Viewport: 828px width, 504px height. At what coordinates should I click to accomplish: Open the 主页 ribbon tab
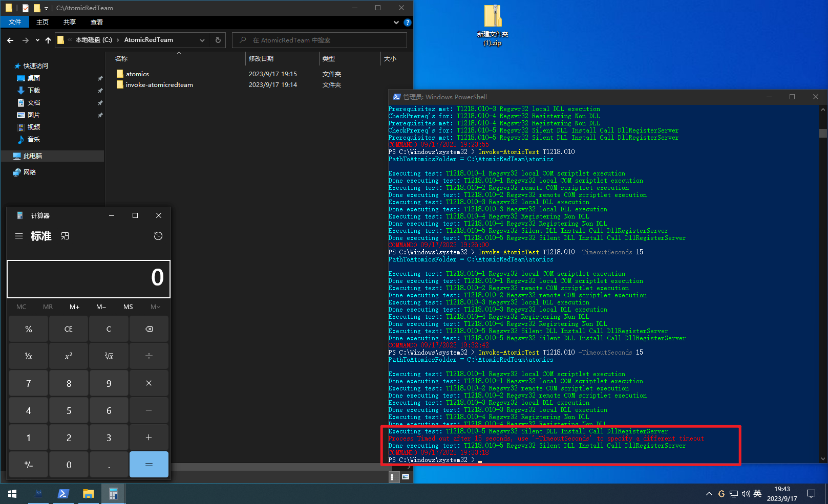pos(43,22)
